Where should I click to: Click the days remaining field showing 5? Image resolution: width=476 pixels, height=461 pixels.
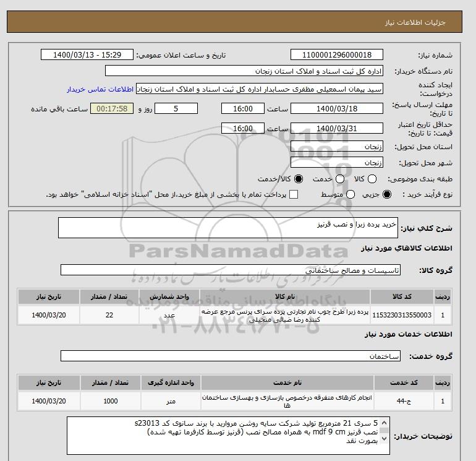click(x=176, y=108)
